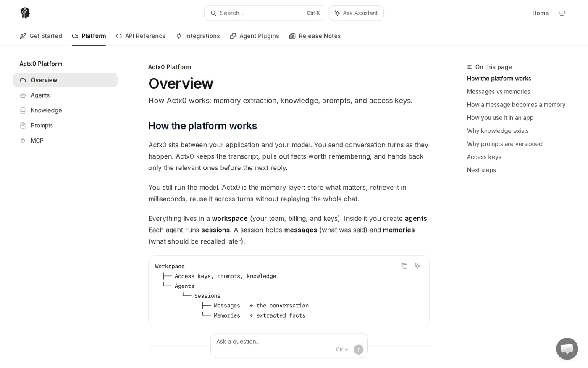Viewport: 588px width, 368px height.
Task: Click the Overview page heading
Action: click(x=181, y=84)
